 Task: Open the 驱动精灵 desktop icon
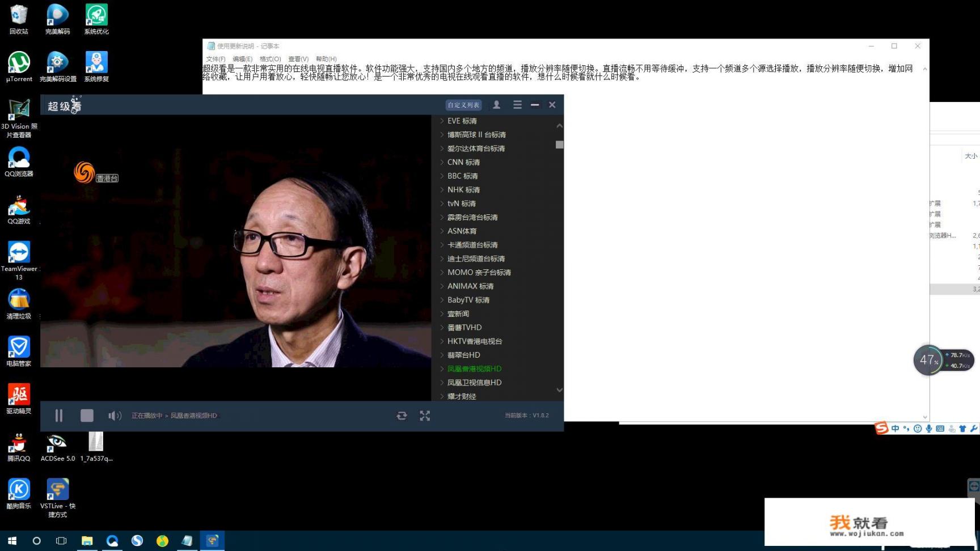(x=19, y=399)
